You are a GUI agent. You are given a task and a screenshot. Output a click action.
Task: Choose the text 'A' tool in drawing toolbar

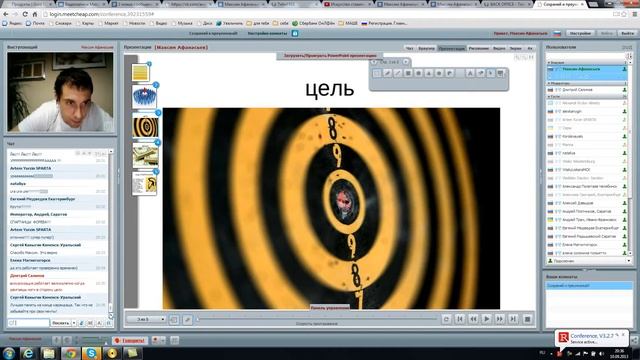click(x=470, y=73)
